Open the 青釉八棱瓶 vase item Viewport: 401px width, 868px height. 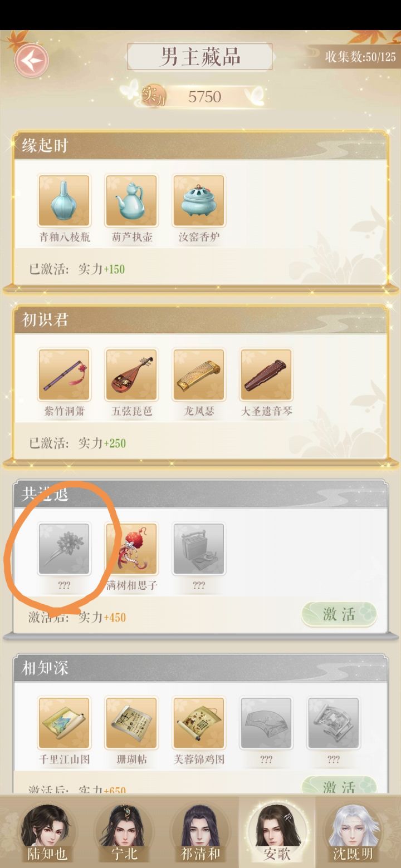pos(64,200)
